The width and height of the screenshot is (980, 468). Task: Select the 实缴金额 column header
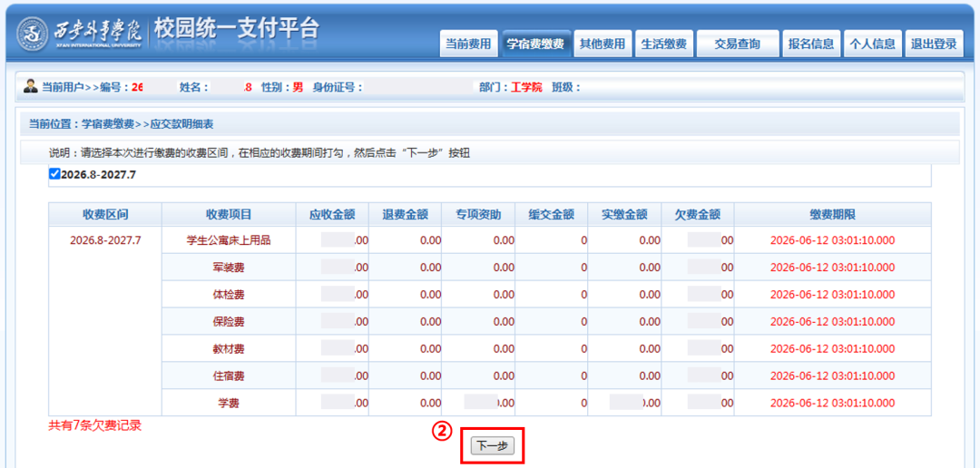624,214
